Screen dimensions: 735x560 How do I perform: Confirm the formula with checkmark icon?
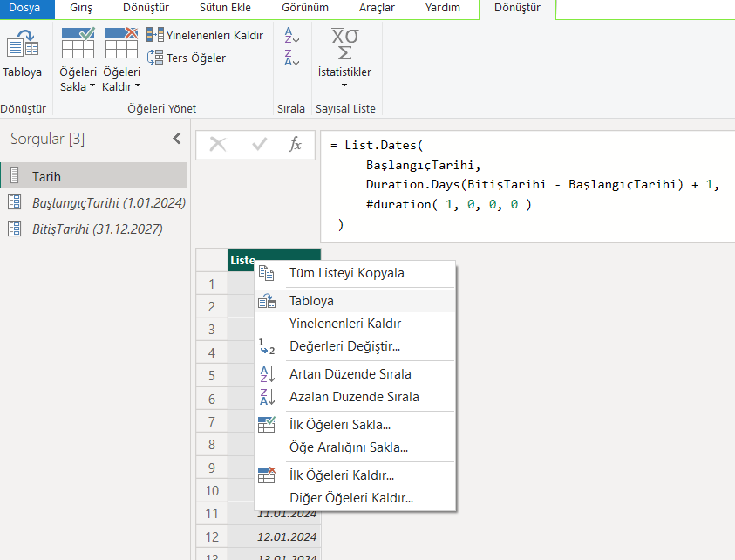(259, 145)
